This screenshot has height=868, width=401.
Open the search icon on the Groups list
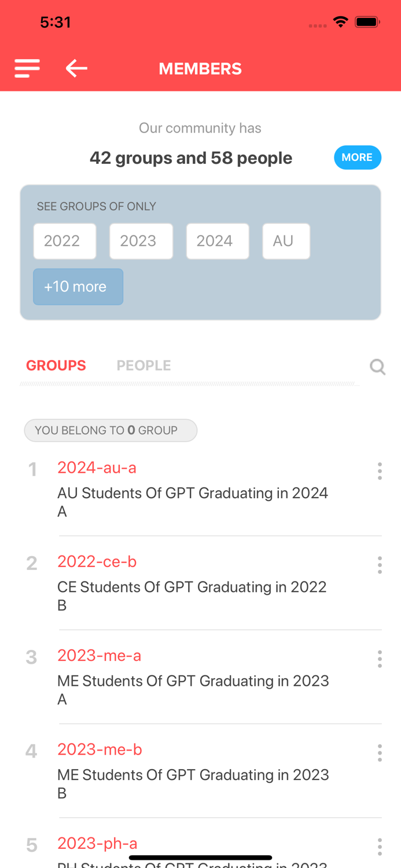pos(377,366)
